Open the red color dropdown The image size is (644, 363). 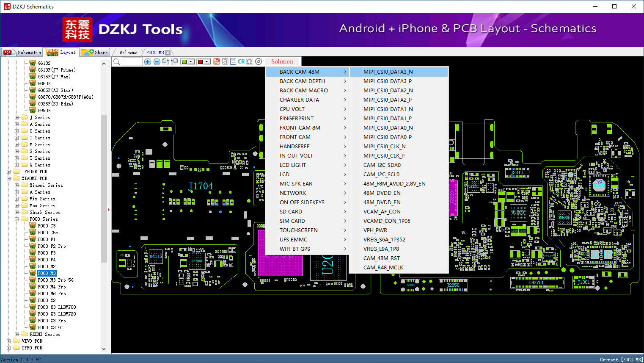click(x=204, y=62)
